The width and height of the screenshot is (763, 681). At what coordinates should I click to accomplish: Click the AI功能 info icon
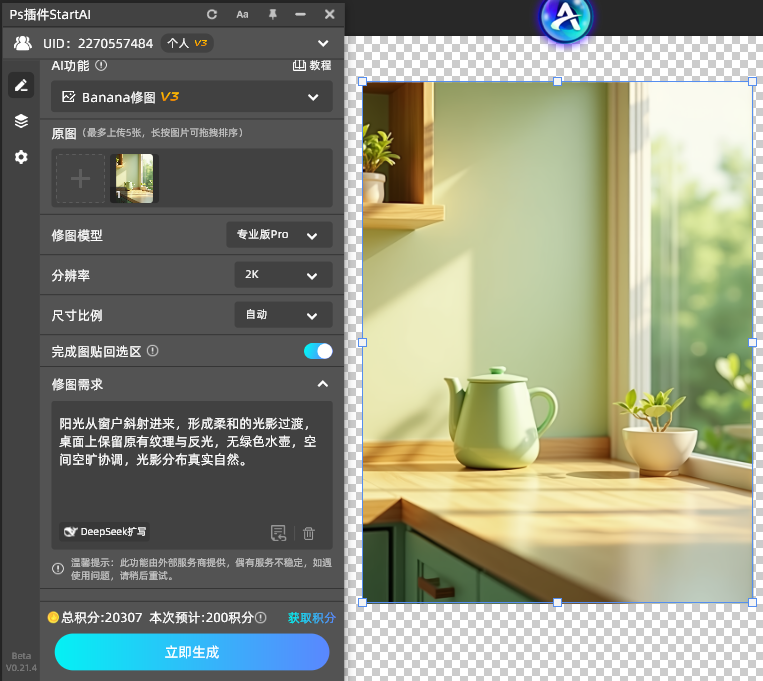click(x=101, y=65)
